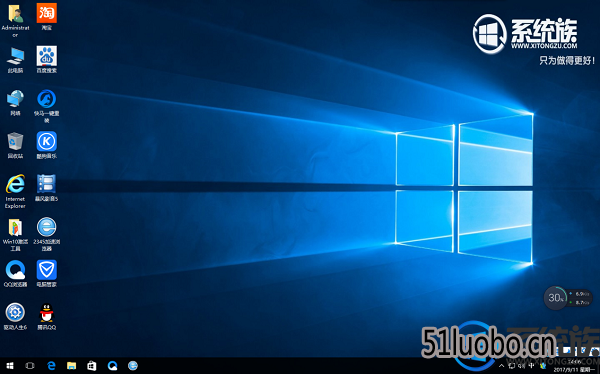
Task: Launch Microsoft Edge from the taskbar
Action: 51,366
